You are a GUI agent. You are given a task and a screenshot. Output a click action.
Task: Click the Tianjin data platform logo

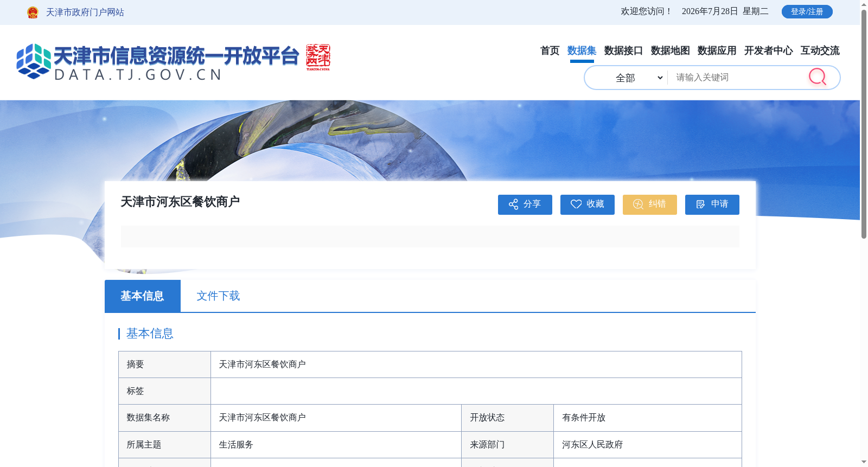[x=157, y=62]
